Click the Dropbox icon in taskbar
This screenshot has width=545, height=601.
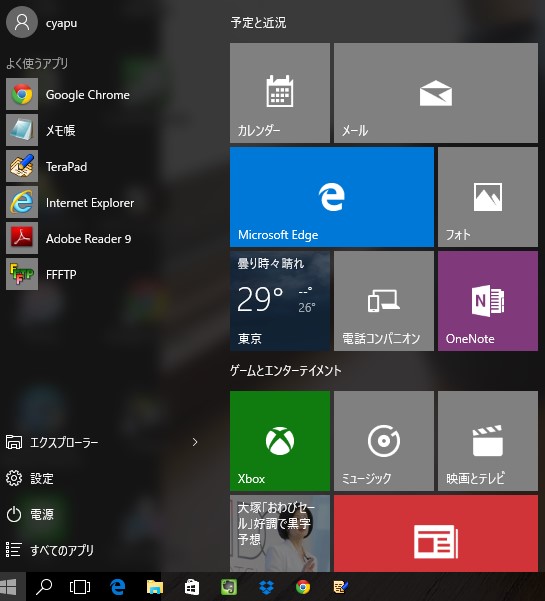[x=266, y=587]
